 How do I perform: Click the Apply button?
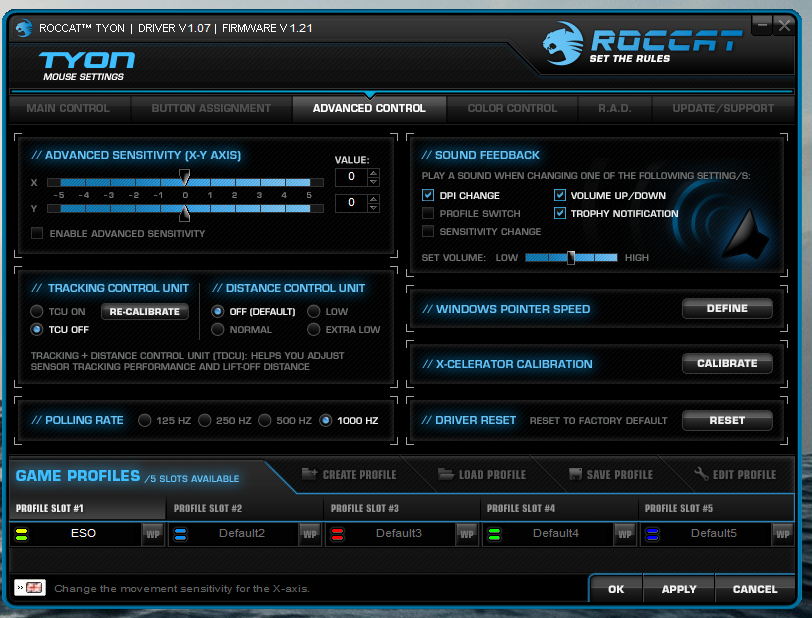point(679,589)
